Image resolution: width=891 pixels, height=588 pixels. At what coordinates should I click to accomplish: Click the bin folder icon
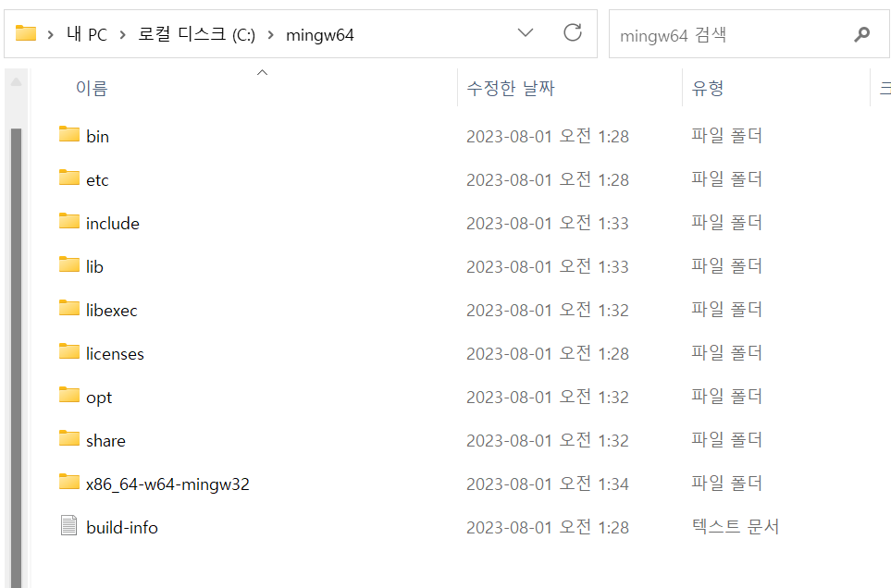(69, 134)
